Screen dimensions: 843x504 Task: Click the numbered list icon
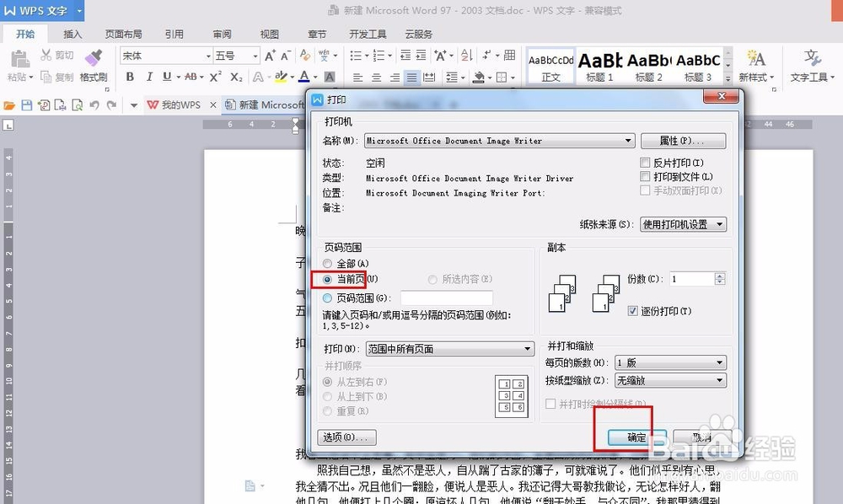pos(379,55)
